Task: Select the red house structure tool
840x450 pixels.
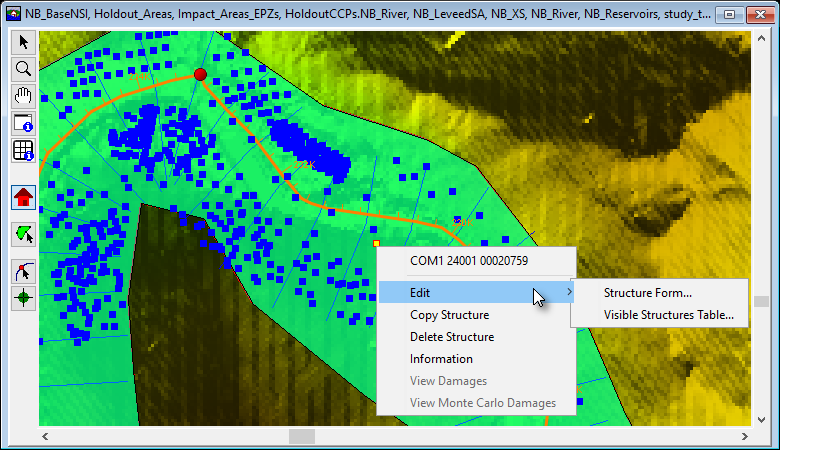Action: coord(22,197)
